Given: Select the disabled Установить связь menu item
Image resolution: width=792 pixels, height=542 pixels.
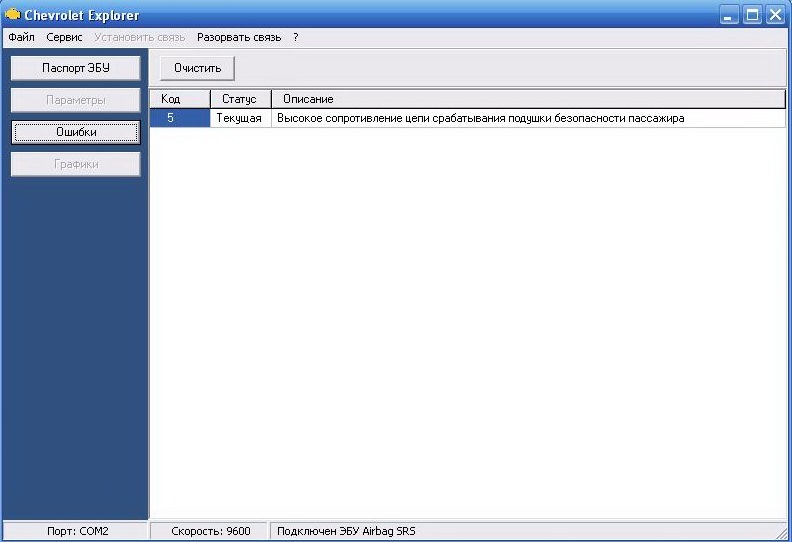Looking at the screenshot, I should [139, 37].
